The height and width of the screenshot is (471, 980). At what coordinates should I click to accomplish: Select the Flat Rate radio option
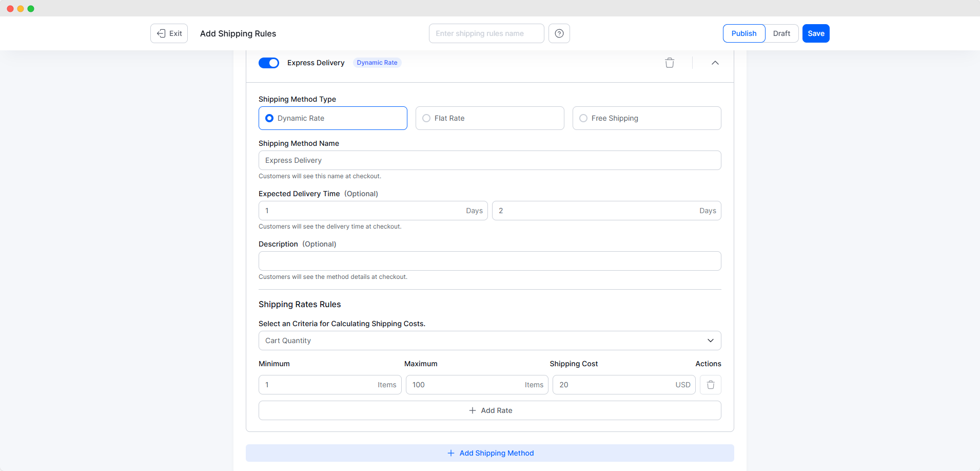[x=490, y=118]
